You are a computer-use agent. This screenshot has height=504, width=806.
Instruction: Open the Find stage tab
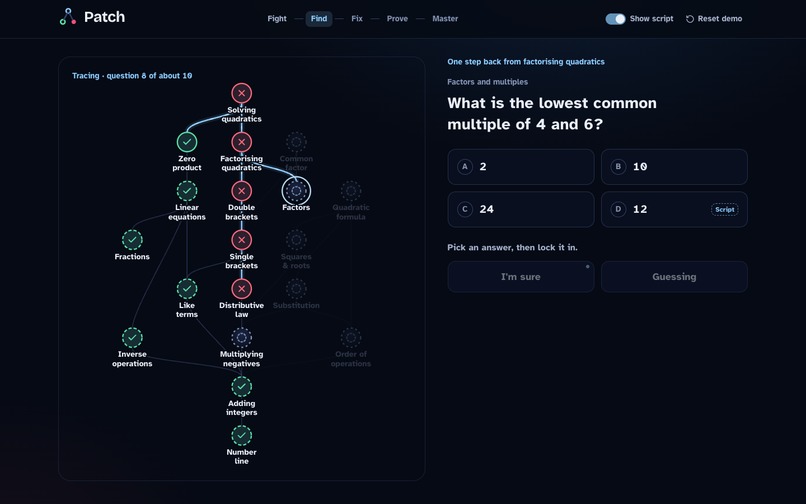tap(319, 19)
